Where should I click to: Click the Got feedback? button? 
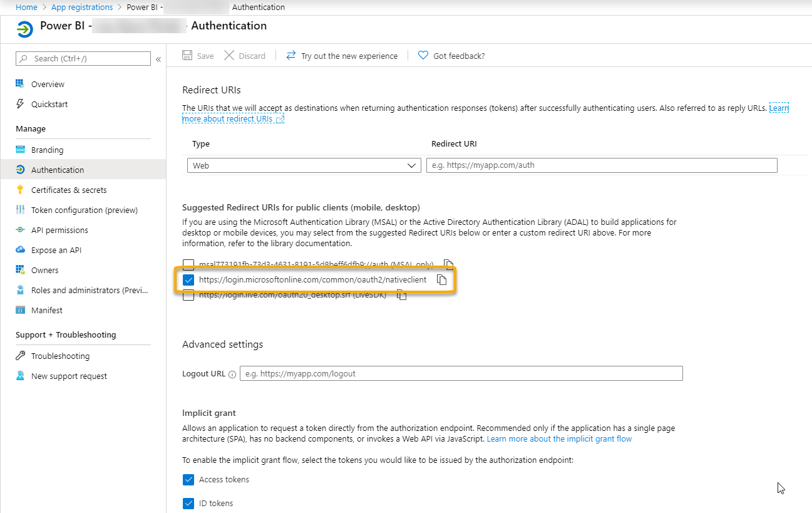click(451, 56)
